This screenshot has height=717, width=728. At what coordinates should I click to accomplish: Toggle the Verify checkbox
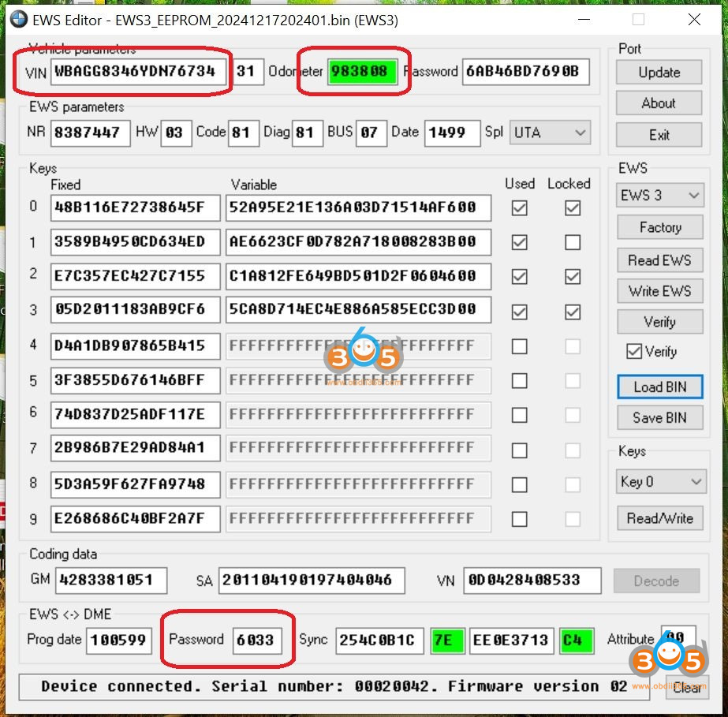tap(634, 352)
